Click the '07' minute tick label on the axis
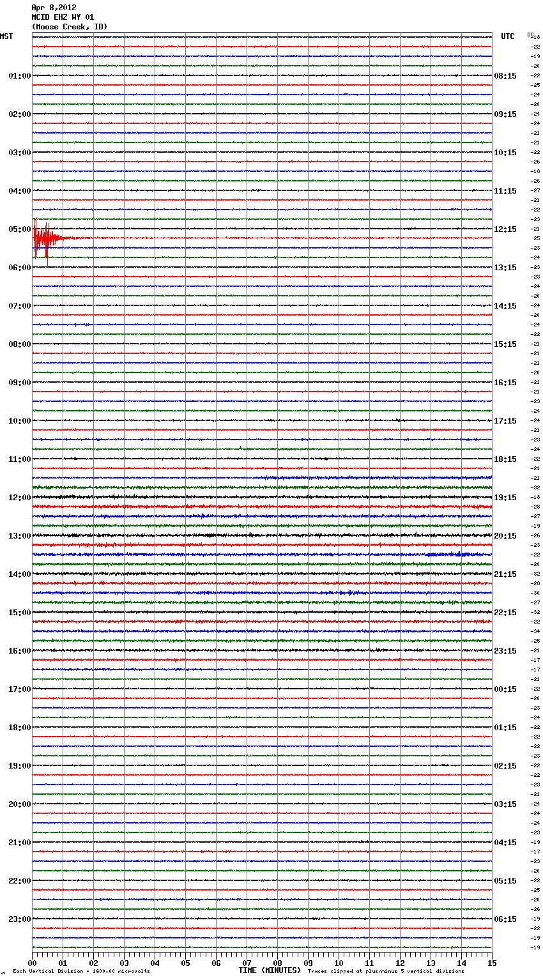Image resolution: width=543 pixels, height=980 pixels. tap(247, 963)
